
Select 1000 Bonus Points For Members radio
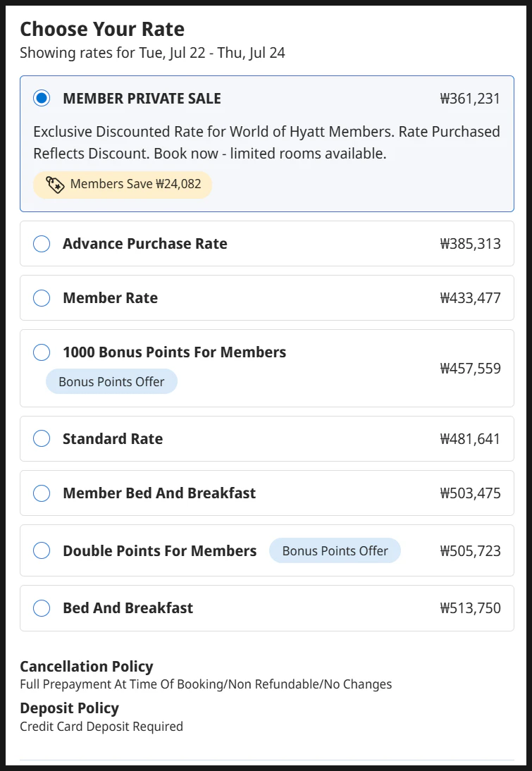pyautogui.click(x=42, y=352)
